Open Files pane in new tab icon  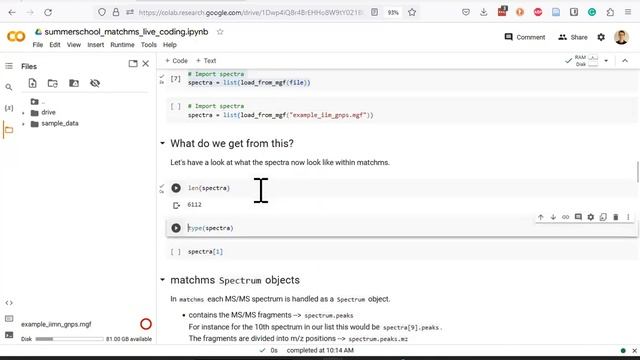point(133,64)
